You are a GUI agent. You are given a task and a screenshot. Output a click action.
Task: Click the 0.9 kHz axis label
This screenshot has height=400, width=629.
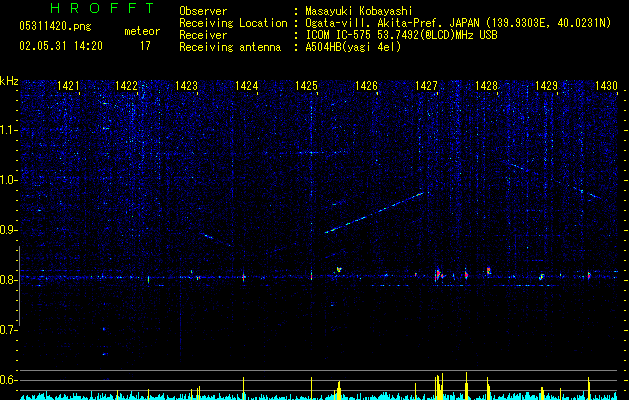(x=8, y=230)
